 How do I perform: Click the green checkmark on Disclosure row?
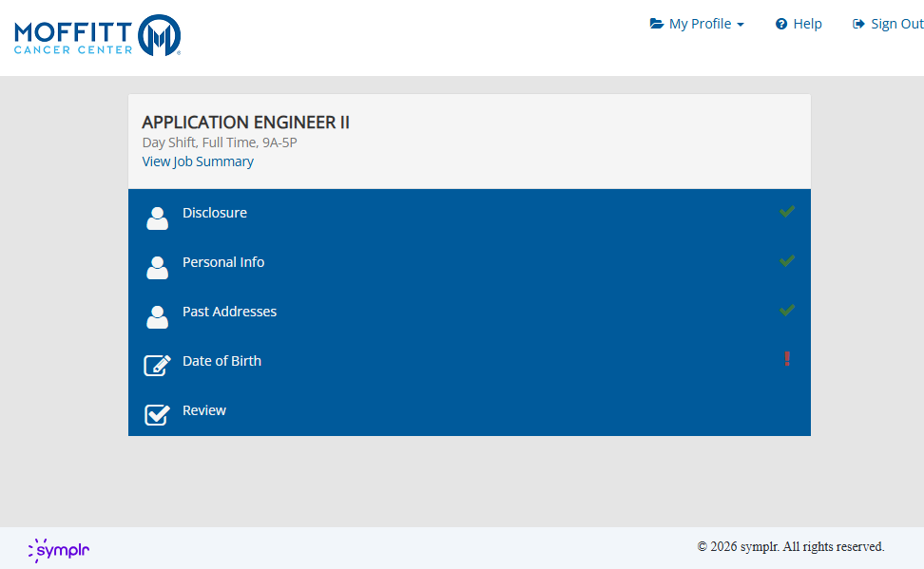pos(786,212)
